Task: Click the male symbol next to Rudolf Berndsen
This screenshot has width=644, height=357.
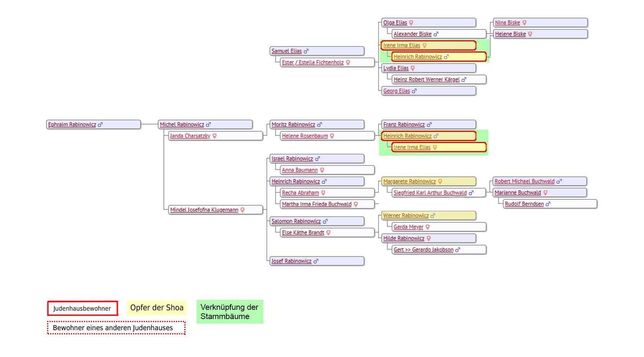Action: click(x=548, y=204)
